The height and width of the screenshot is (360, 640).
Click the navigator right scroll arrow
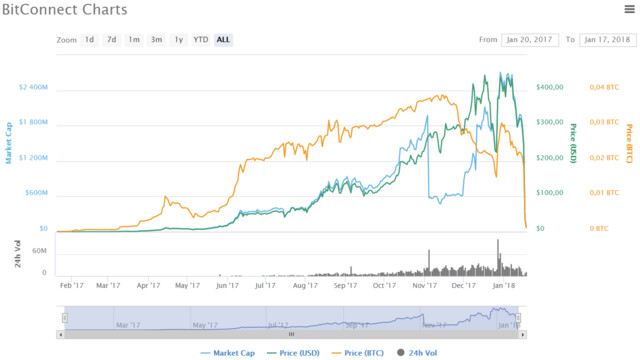click(x=523, y=335)
